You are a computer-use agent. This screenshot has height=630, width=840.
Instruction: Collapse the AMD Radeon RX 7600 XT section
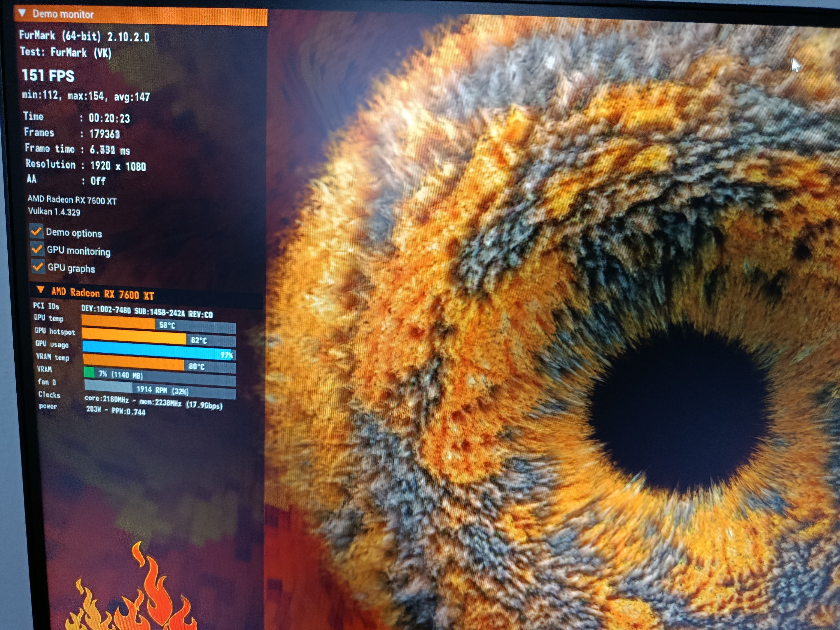click(x=40, y=290)
